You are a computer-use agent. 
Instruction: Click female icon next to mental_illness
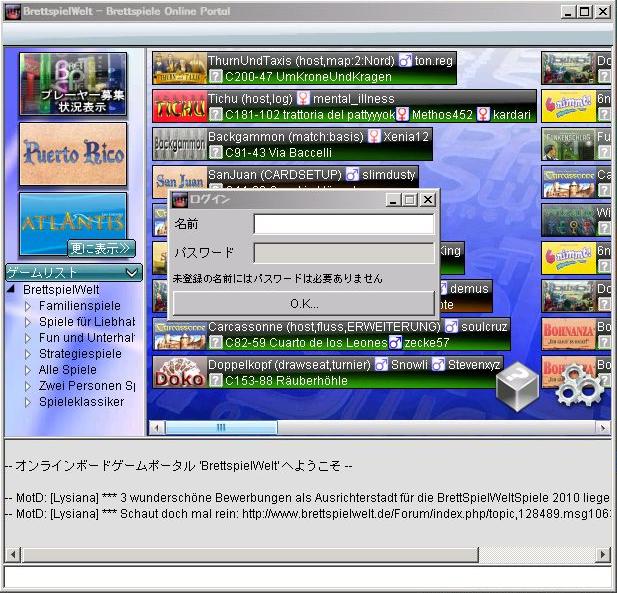coord(303,98)
